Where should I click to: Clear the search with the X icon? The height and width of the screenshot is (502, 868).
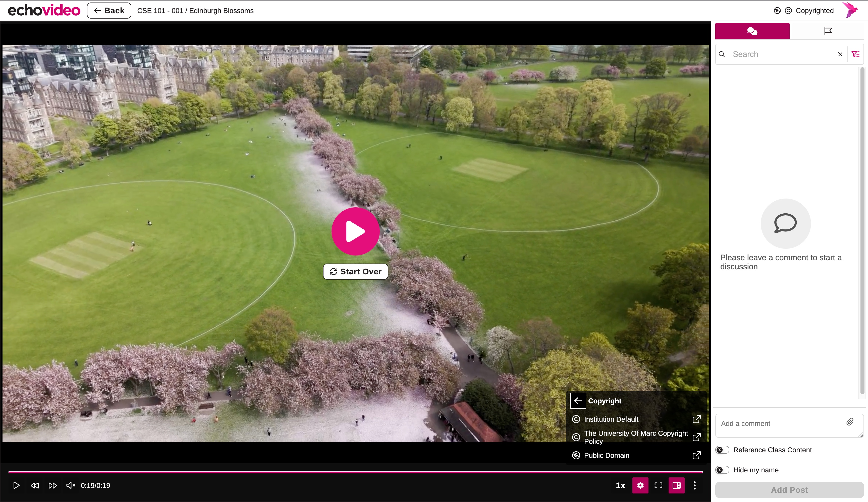840,54
